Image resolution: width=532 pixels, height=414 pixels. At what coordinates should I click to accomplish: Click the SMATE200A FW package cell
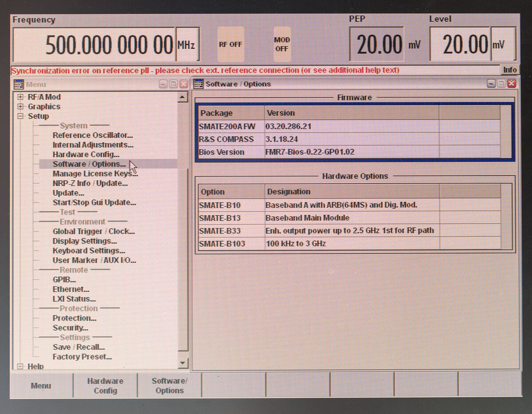(231, 126)
